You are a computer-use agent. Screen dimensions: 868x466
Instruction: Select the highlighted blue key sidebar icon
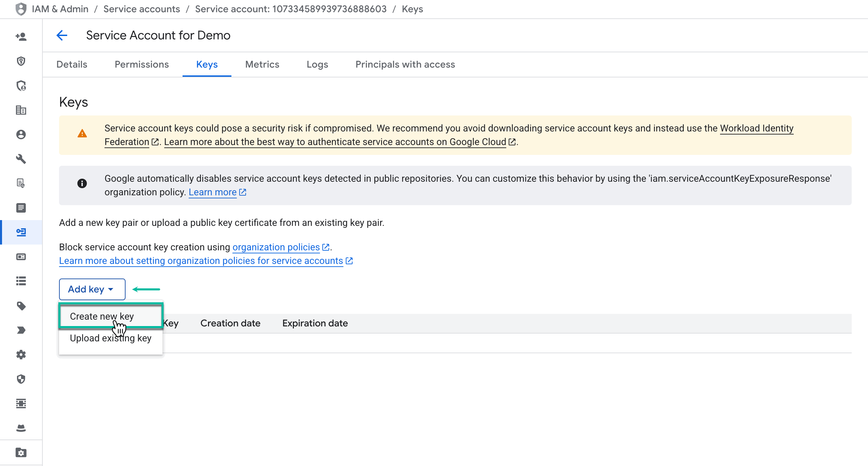click(21, 232)
